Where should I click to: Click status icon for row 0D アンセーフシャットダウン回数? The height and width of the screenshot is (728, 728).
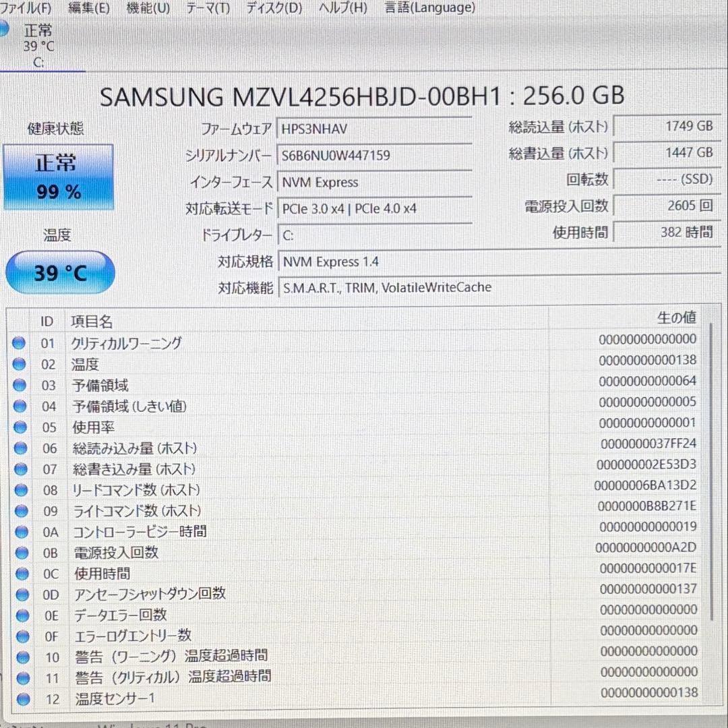(x=22, y=595)
